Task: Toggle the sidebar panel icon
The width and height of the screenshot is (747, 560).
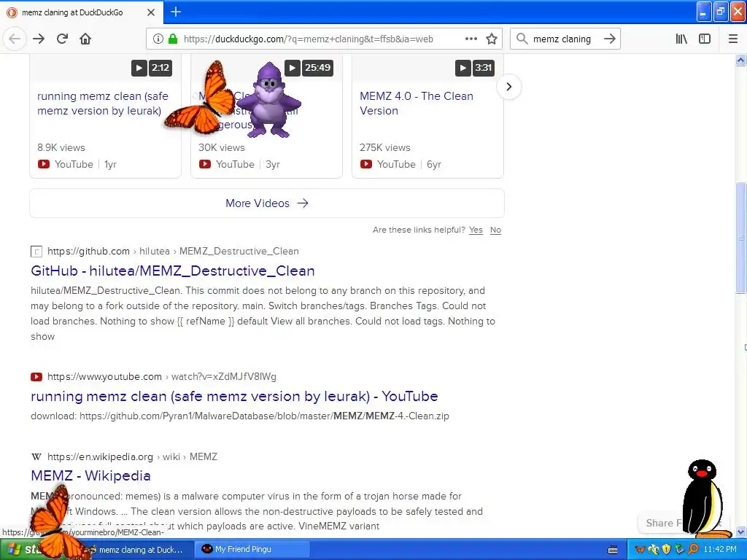Action: pos(705,39)
